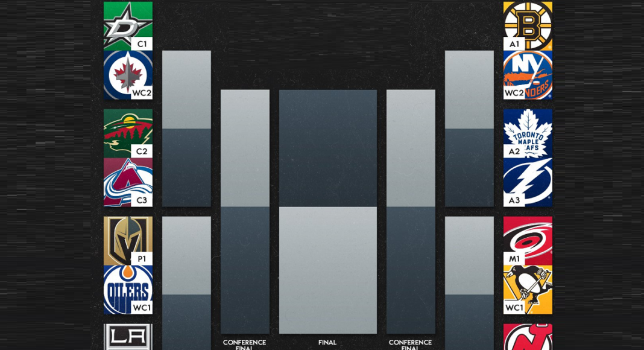Select the dark upper slot of the Final
The width and height of the screenshot is (644, 350).
click(x=328, y=148)
